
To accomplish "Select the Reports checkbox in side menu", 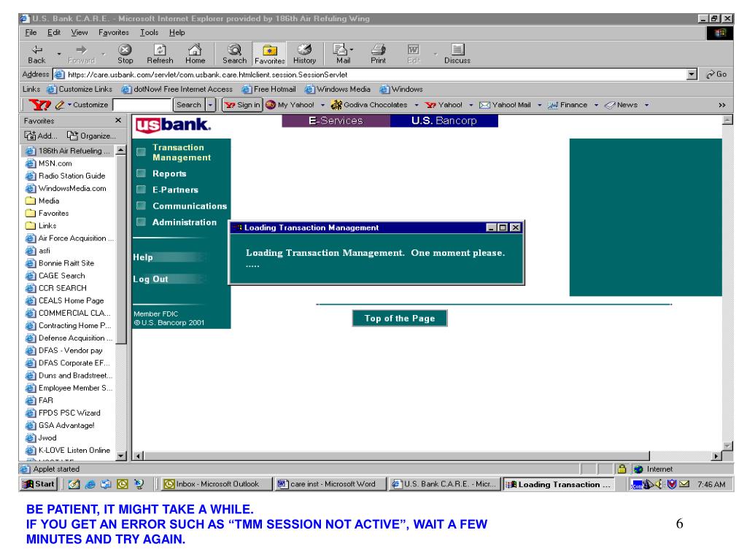I will 141,174.
